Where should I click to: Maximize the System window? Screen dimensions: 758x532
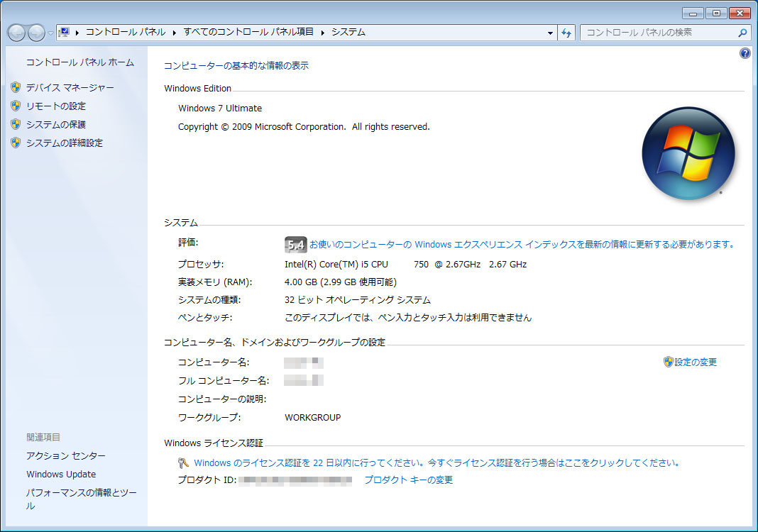pos(716,13)
